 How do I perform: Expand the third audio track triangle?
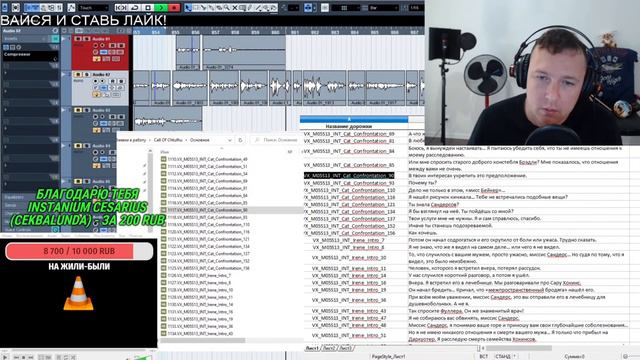64,110
